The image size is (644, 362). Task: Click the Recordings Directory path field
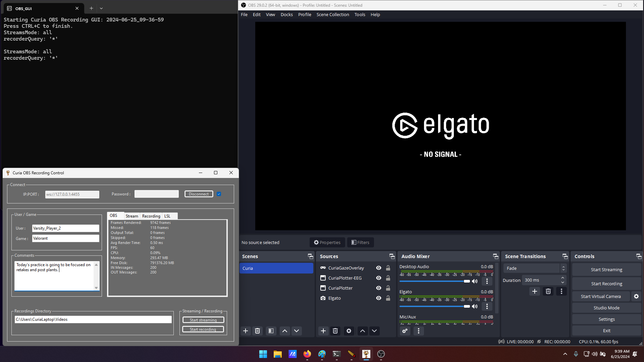coord(93,319)
